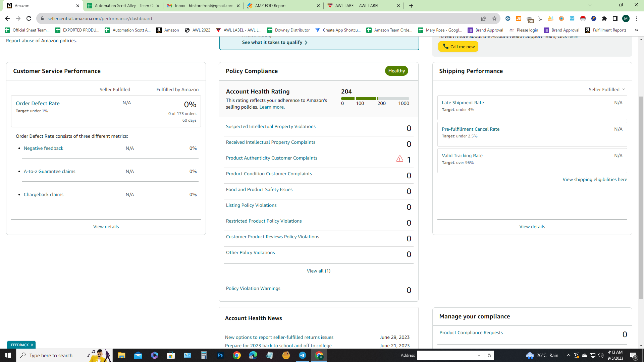
Task: Open Downey Distributor bookmark
Action: pyautogui.click(x=288, y=30)
